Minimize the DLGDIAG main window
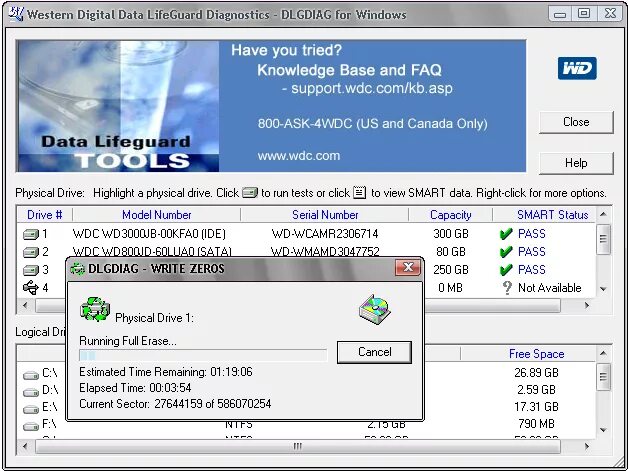This screenshot has width=628, height=471. (560, 14)
